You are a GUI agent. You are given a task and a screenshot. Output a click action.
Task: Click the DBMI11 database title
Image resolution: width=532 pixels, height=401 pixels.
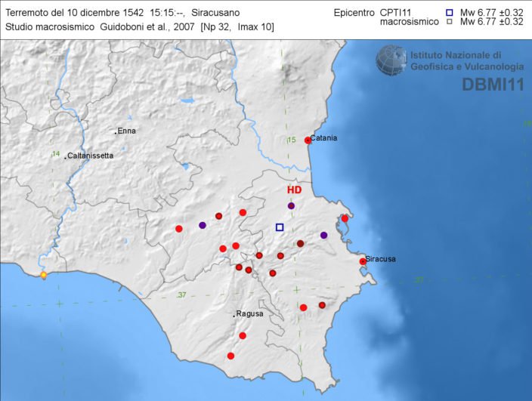493,84
